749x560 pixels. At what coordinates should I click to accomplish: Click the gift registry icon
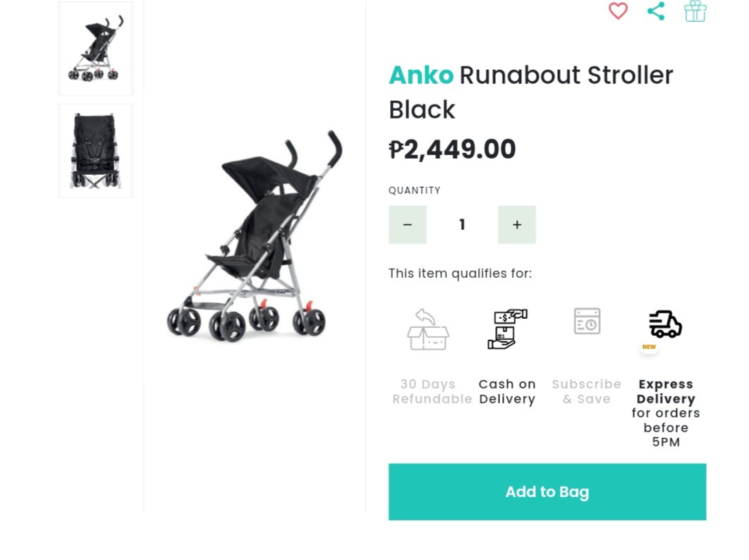pyautogui.click(x=695, y=11)
